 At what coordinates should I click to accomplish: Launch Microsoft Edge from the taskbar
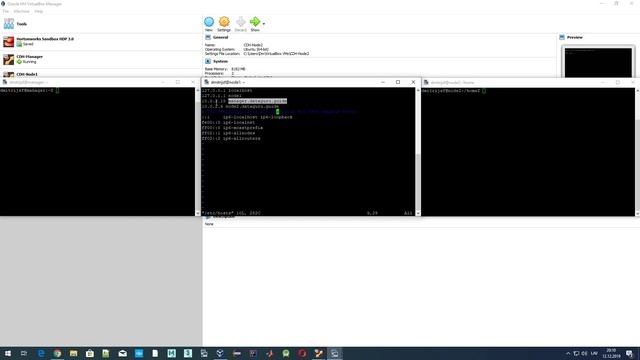coord(41,353)
